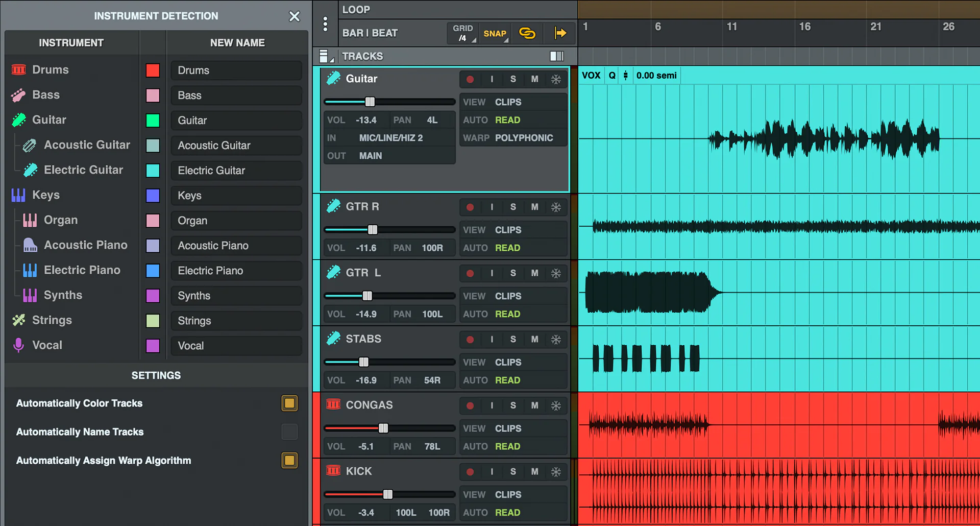Click the Drums red color swatch

[x=153, y=70]
